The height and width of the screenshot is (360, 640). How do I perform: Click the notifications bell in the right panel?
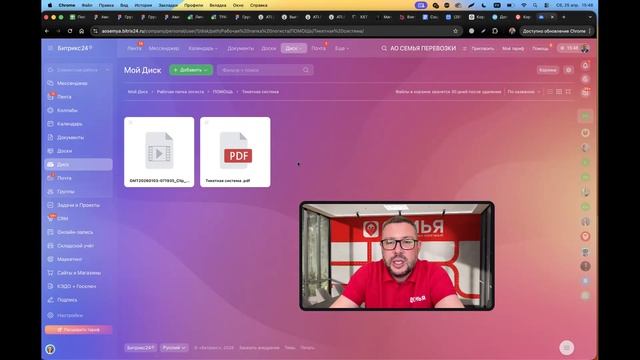(585, 65)
